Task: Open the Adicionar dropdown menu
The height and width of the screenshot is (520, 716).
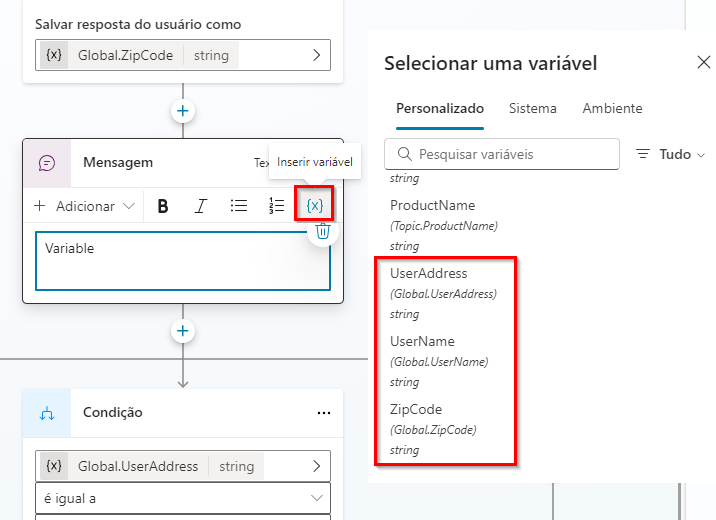Action: (85, 206)
